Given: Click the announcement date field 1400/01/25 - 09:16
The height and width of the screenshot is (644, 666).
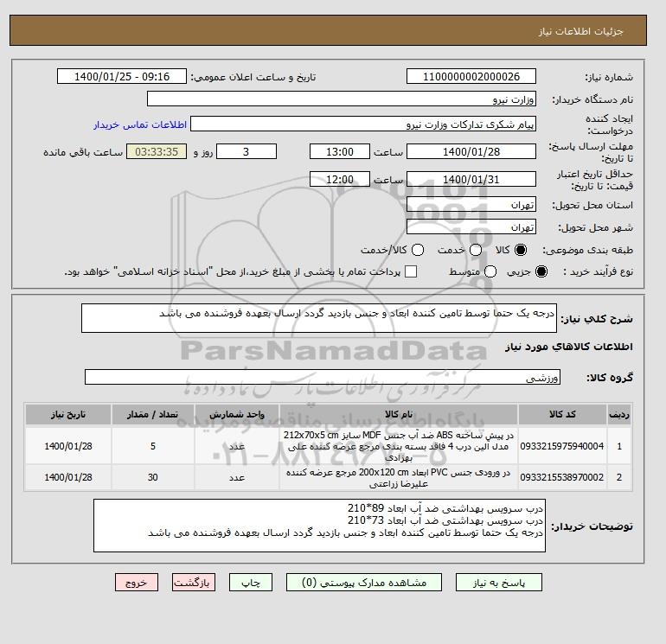Looking at the screenshot, I should point(122,76).
